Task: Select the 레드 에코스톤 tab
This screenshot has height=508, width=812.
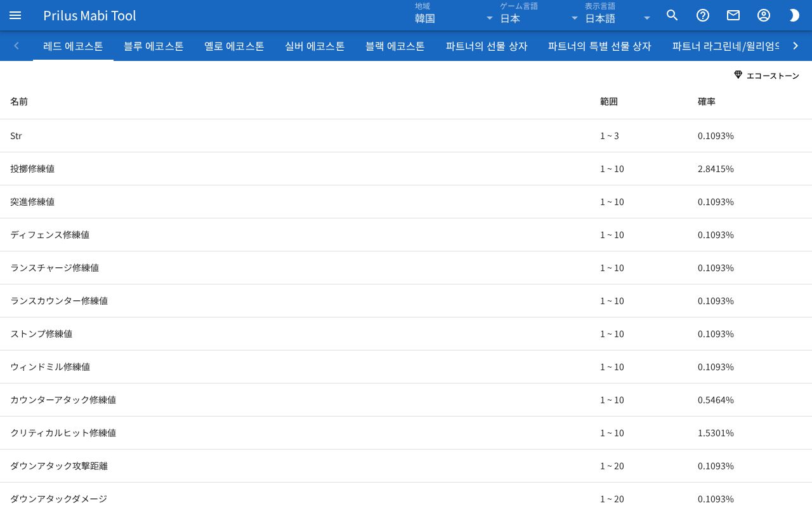Action: 73,46
